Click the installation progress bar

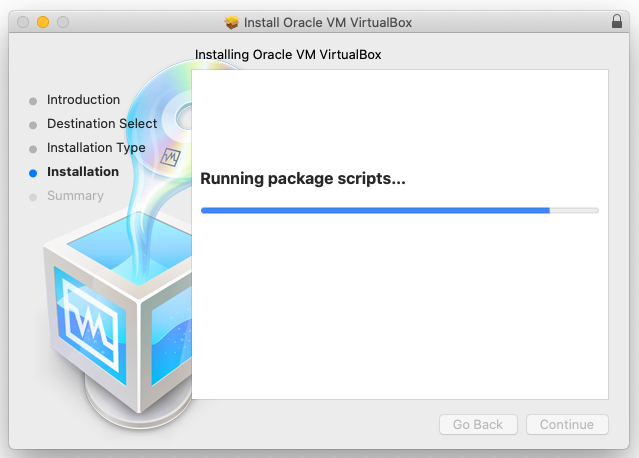[399, 210]
